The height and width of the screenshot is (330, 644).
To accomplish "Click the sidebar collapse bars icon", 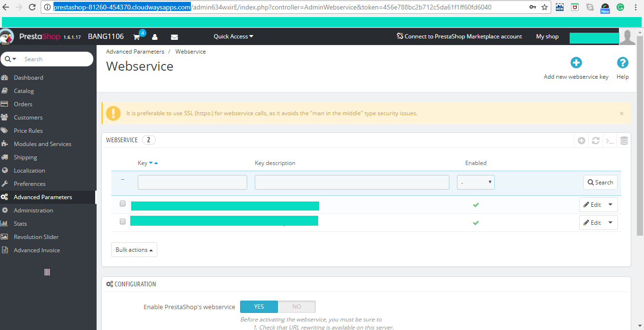I will point(47,272).
